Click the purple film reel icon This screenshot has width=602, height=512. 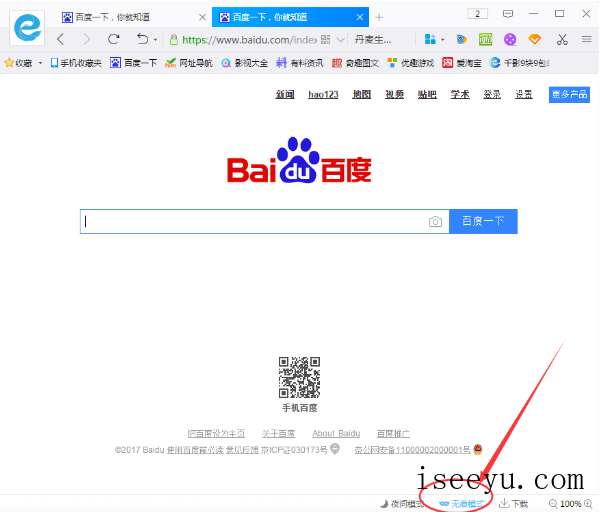point(510,39)
